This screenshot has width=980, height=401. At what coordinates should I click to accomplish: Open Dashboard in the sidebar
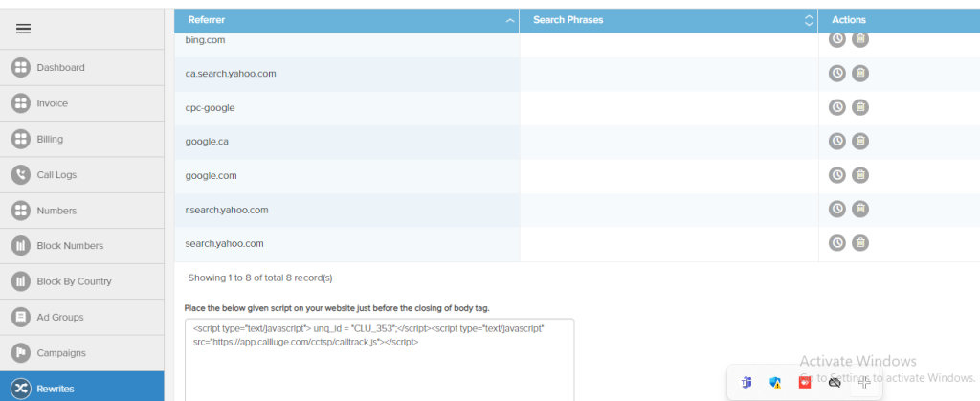[60, 68]
